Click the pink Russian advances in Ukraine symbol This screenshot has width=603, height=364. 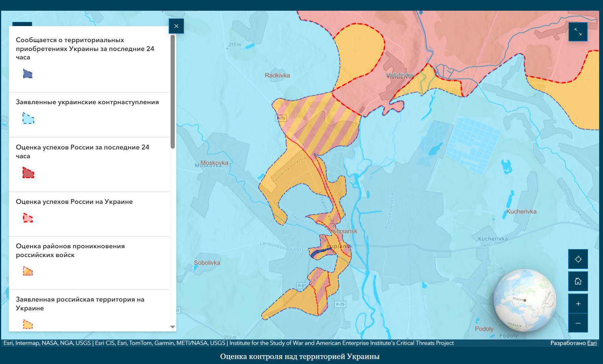[28, 218]
